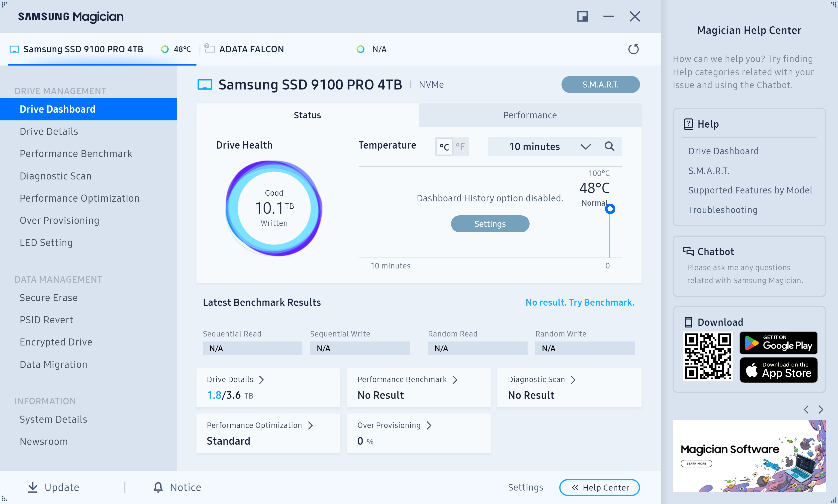This screenshot has width=838, height=504.
Task: Click the large drive icon beside drive title
Action: 205,84
